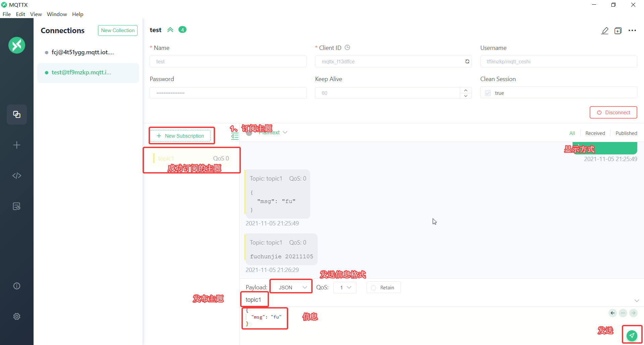Show only Received messages
Screen dimensions: 644x345
click(x=595, y=133)
